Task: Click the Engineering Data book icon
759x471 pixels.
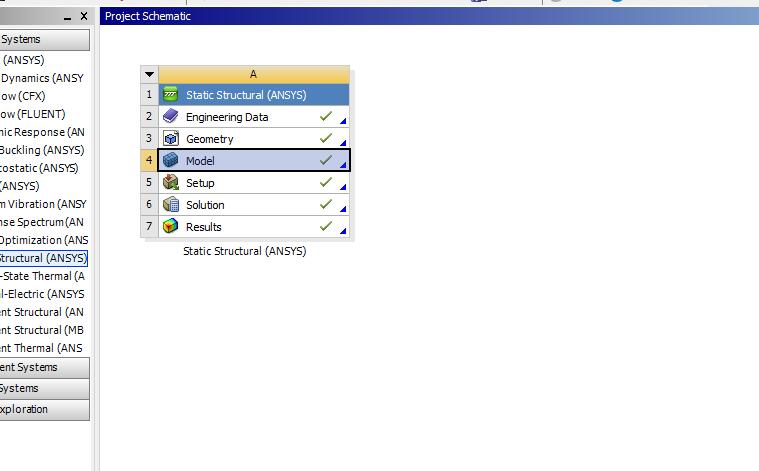Action: (170, 117)
